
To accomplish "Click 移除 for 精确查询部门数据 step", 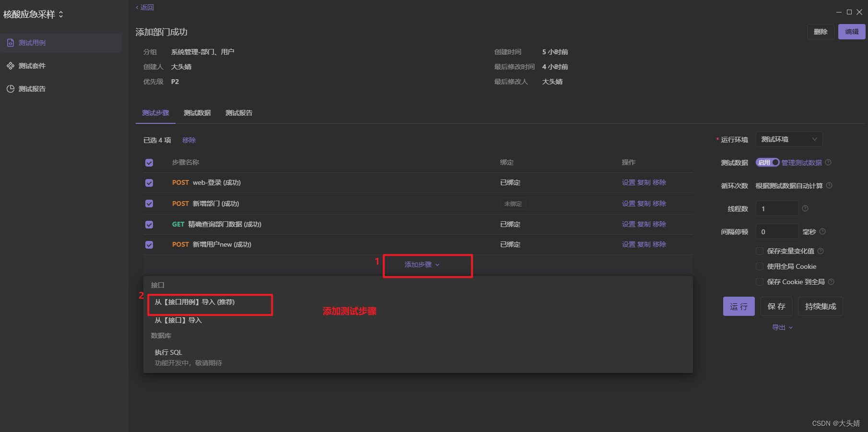I will (659, 224).
